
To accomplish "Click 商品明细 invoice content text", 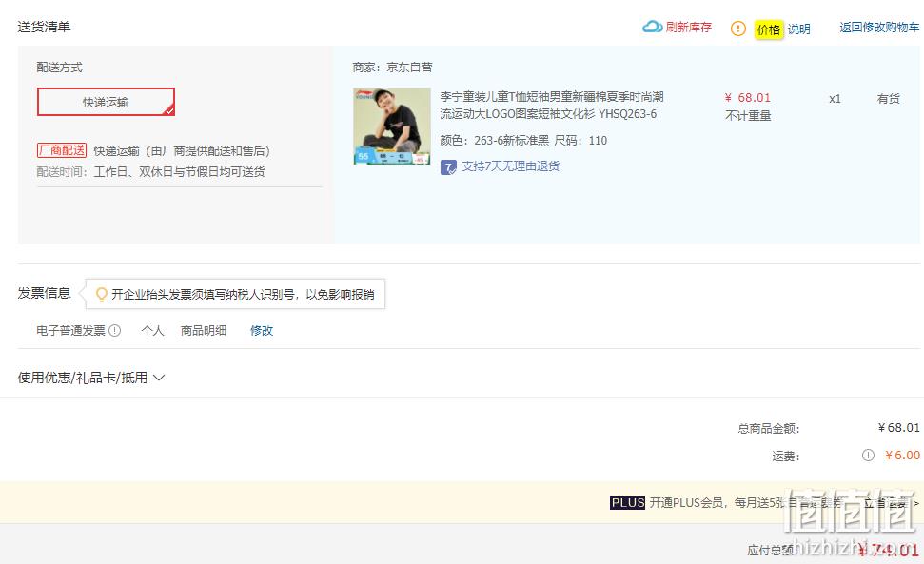I will 204,330.
